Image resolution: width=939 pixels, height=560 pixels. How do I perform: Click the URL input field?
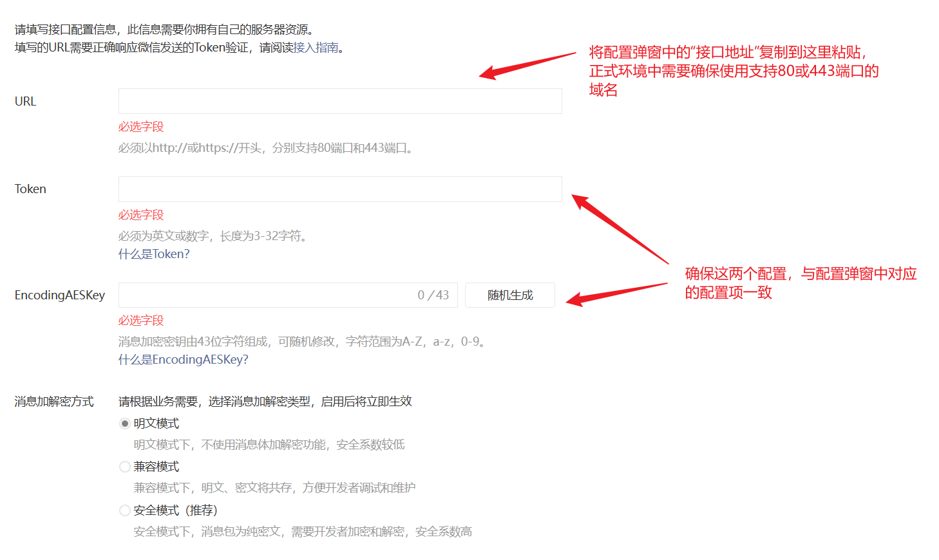coord(339,101)
